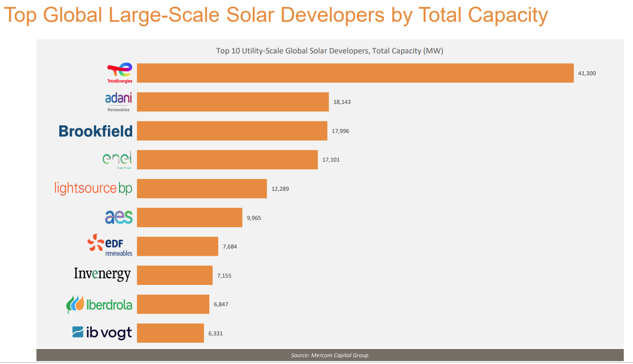Select the Brookfield capacity bar
The height and width of the screenshot is (364, 633).
coord(232,131)
